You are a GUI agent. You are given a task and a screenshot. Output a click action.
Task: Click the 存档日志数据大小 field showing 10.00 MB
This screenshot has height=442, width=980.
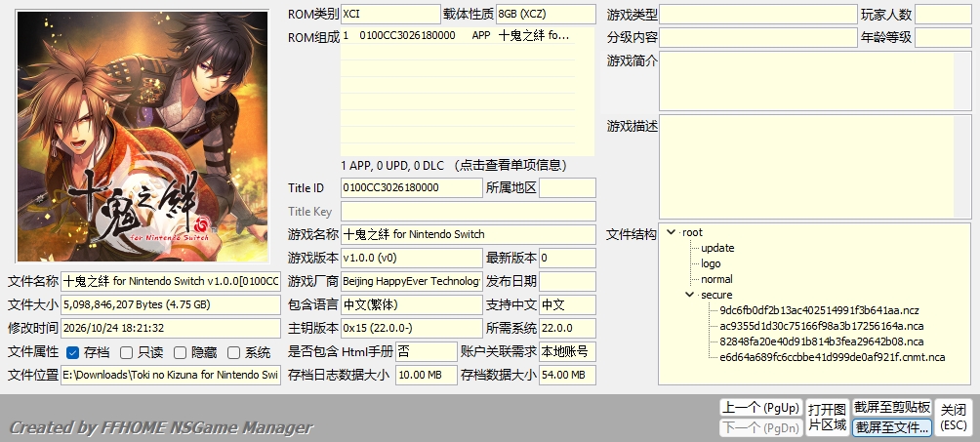[x=427, y=375]
